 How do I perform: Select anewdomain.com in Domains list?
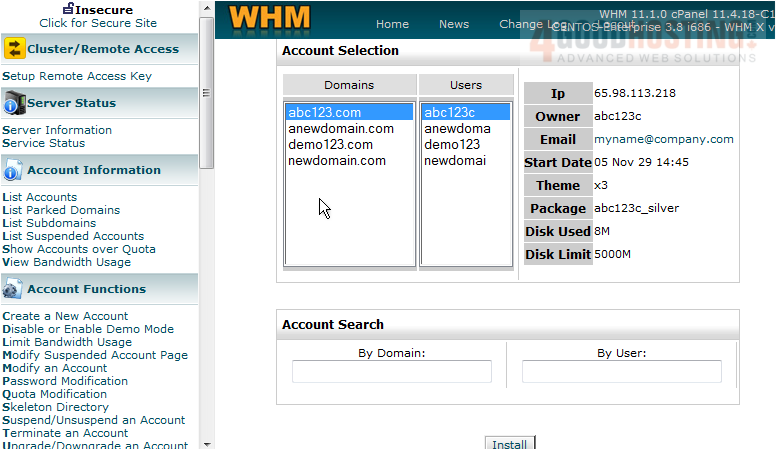(341, 129)
